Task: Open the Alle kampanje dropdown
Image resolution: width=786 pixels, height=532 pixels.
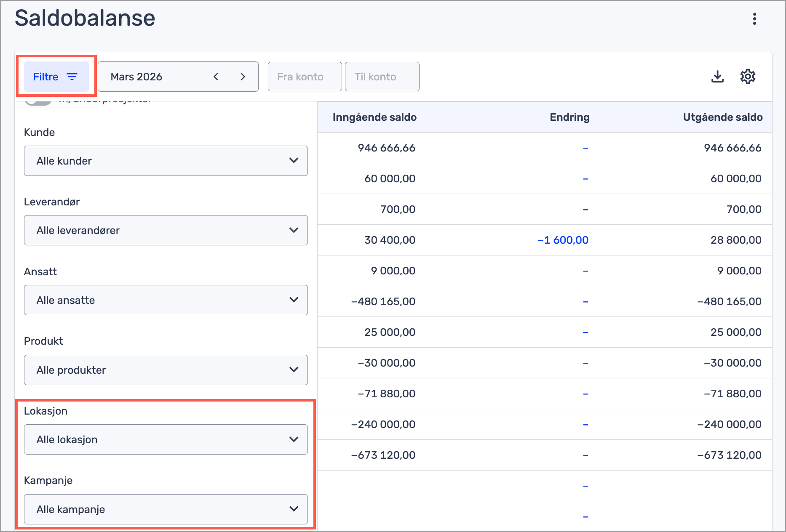Action: point(166,509)
